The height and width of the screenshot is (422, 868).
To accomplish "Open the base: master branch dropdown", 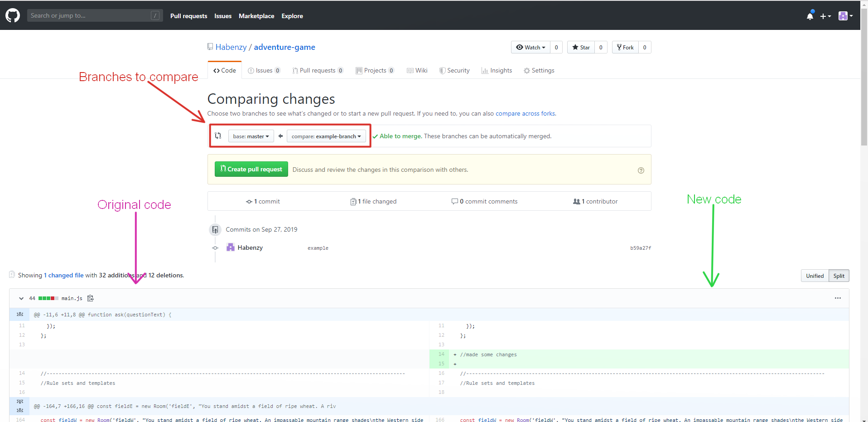I will (251, 136).
